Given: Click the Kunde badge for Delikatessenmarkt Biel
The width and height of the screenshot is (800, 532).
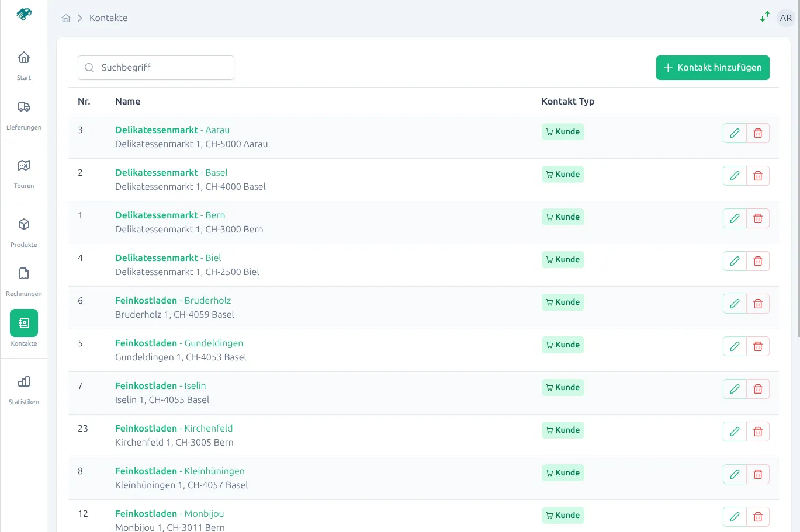Looking at the screenshot, I should click(x=562, y=259).
